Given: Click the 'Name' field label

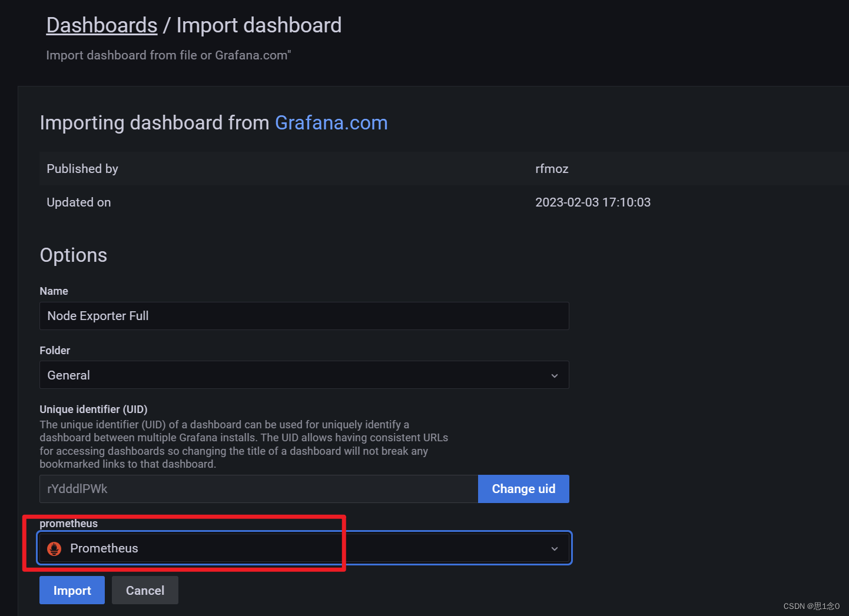Looking at the screenshot, I should (54, 291).
